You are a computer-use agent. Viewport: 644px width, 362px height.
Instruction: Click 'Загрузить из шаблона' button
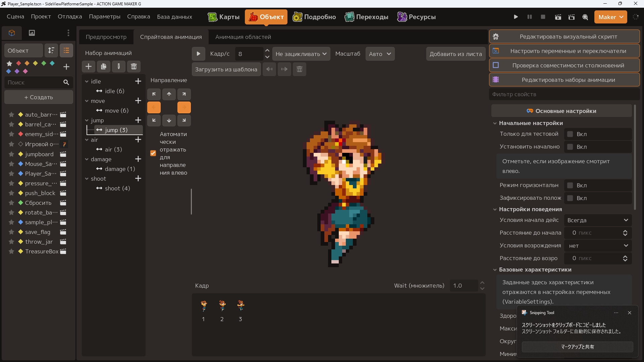click(x=226, y=69)
